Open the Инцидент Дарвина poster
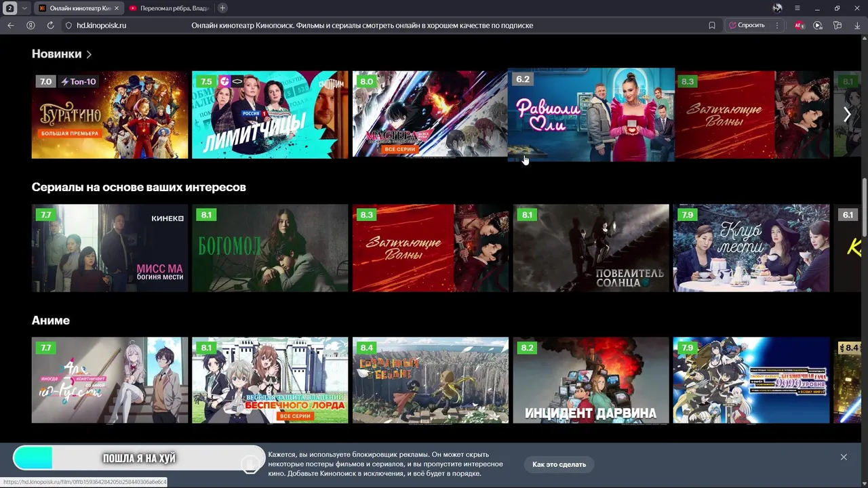This screenshot has height=488, width=868. 591,380
